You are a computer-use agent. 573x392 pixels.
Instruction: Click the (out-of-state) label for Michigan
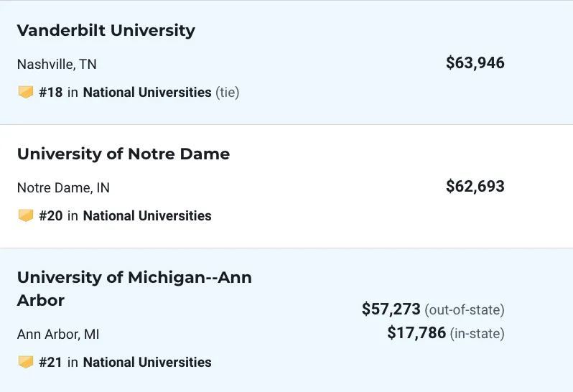click(465, 310)
